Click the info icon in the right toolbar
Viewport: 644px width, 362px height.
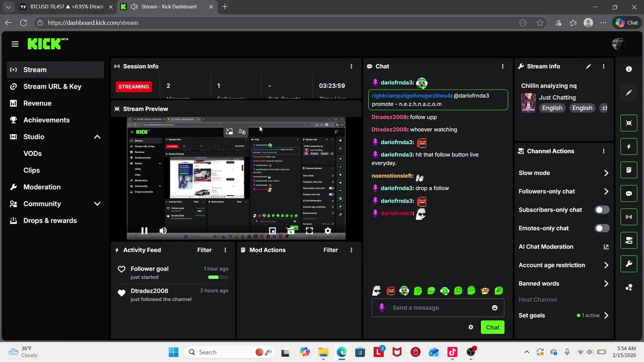click(629, 69)
